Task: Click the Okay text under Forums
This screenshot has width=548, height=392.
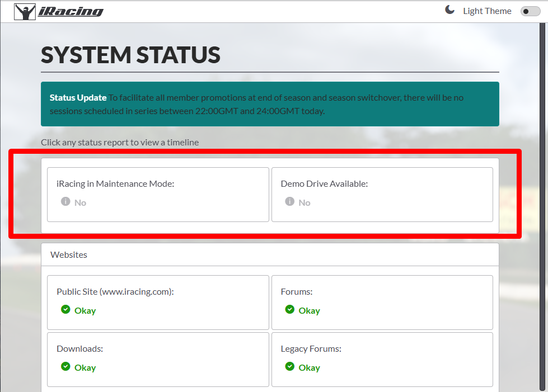Action: [310, 311]
